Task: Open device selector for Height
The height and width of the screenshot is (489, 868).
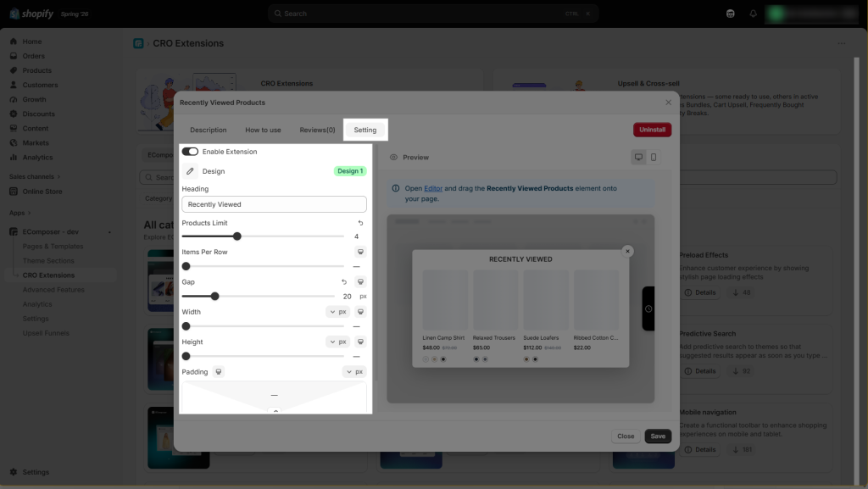Action: 360,342
